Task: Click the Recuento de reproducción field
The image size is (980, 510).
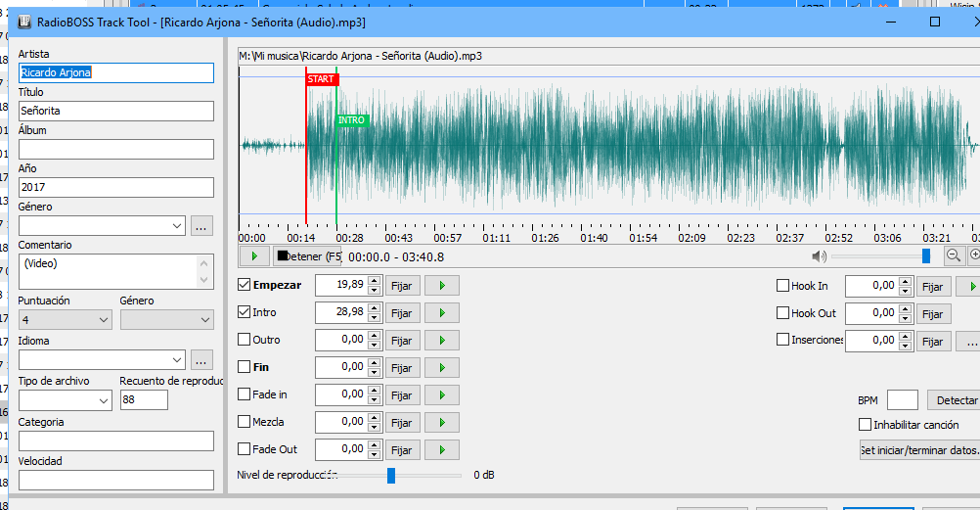Action: [144, 399]
